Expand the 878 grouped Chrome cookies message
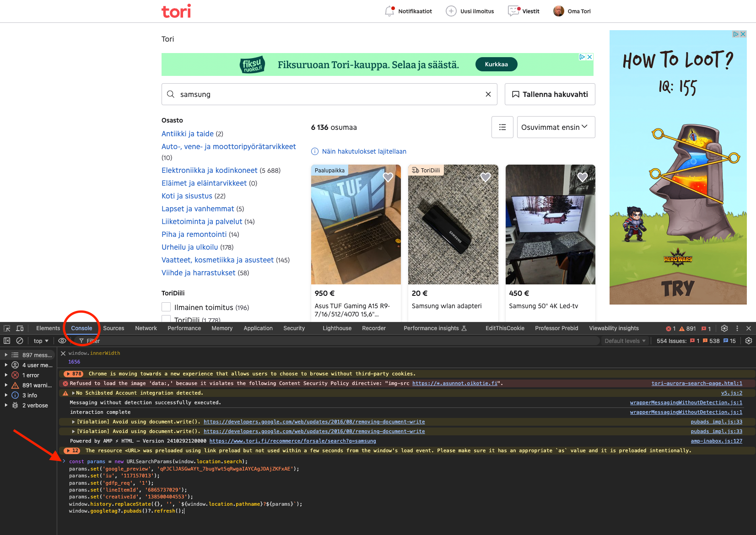This screenshot has width=756, height=535. click(x=73, y=374)
